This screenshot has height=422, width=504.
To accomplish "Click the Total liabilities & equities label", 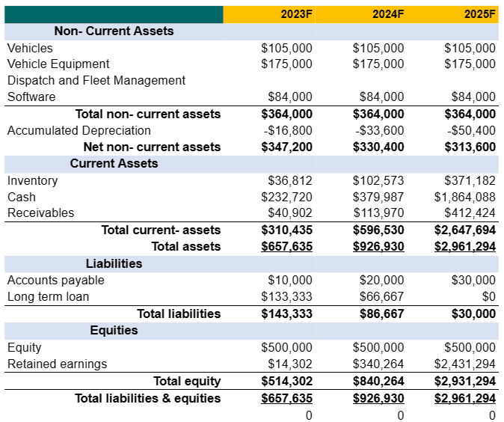I will tap(148, 399).
